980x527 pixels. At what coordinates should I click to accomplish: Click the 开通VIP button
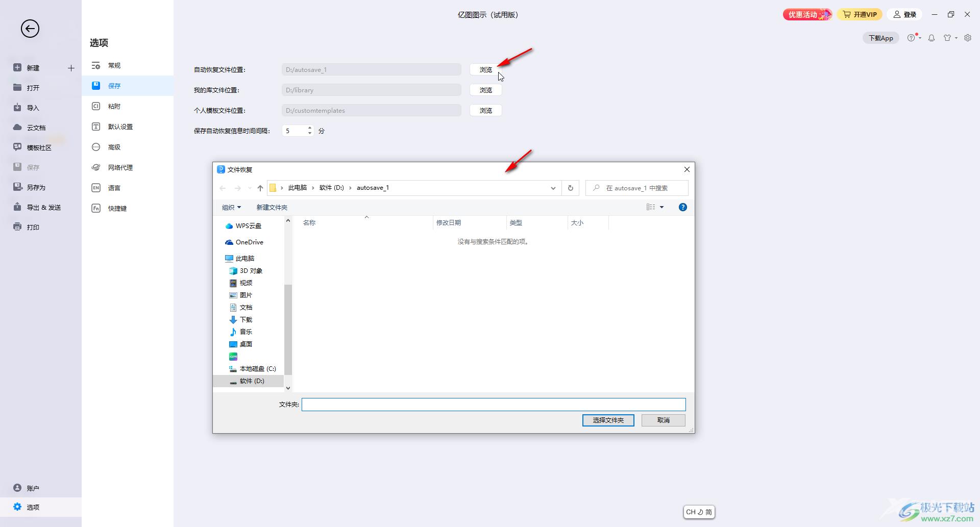pyautogui.click(x=860, y=15)
